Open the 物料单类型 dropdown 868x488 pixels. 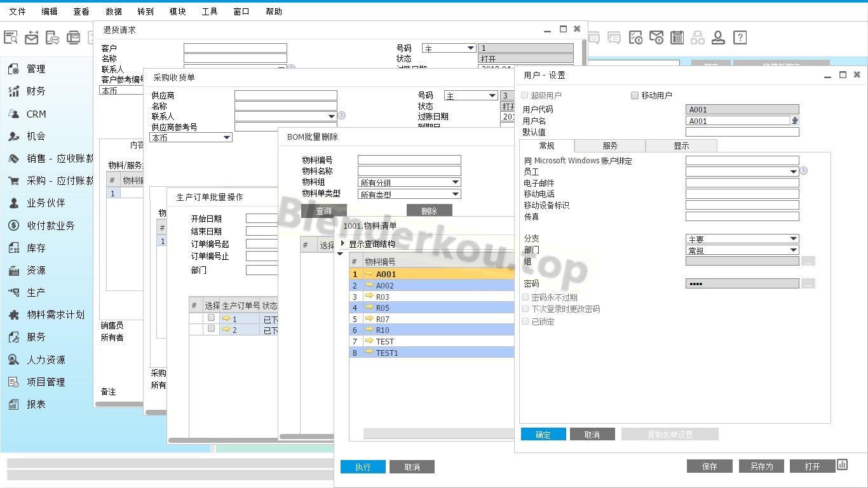point(456,194)
